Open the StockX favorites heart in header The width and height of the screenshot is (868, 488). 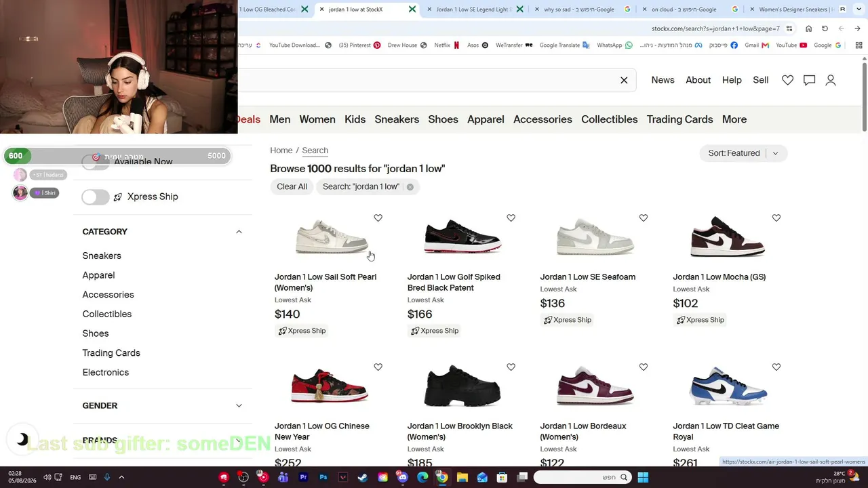pos(787,80)
